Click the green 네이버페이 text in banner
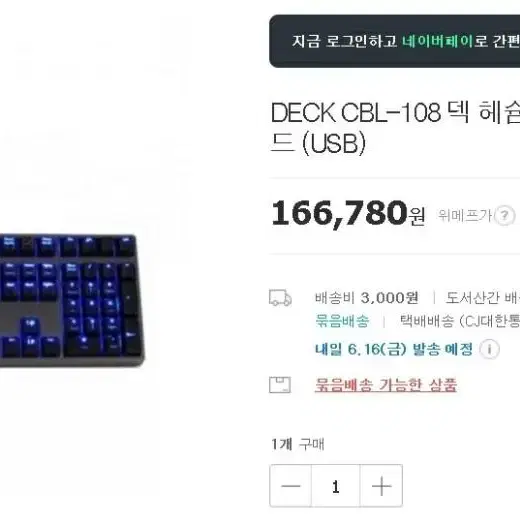This screenshot has width=520, height=520. tap(438, 41)
